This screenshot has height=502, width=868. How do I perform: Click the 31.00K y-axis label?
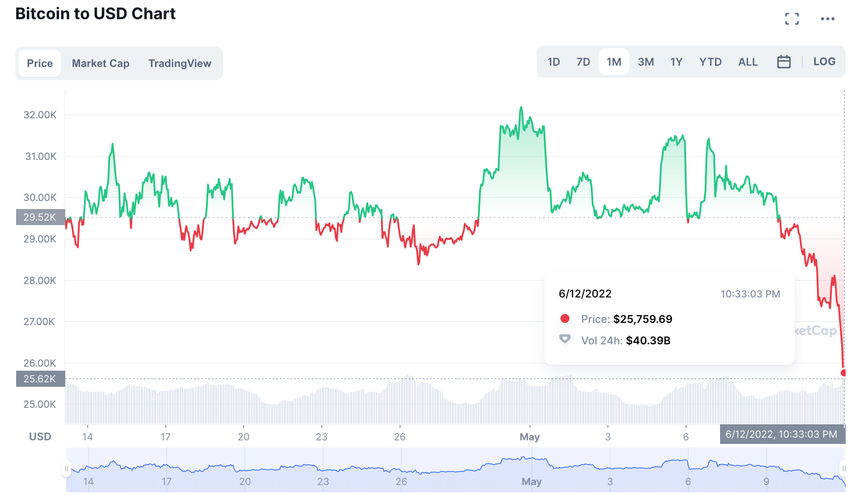pyautogui.click(x=41, y=156)
